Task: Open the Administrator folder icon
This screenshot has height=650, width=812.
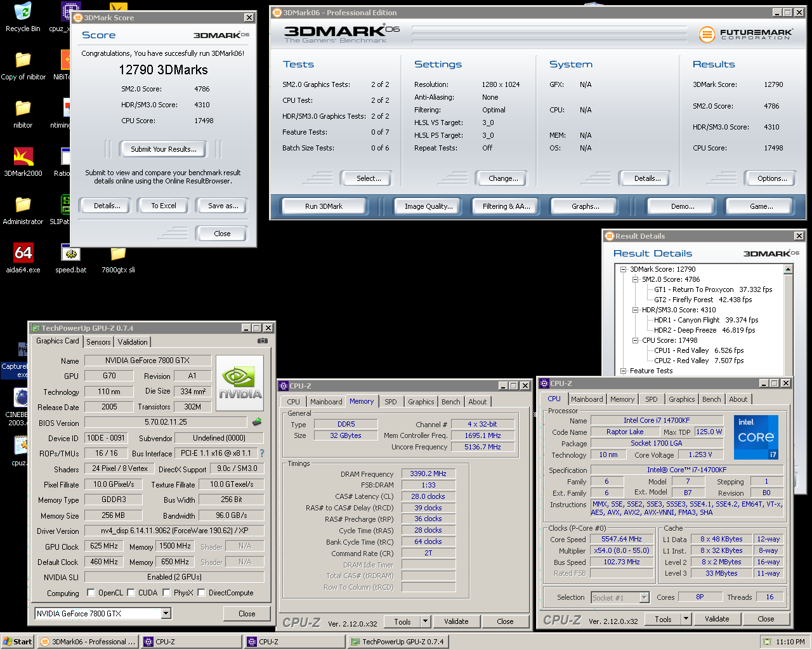Action: [23, 210]
